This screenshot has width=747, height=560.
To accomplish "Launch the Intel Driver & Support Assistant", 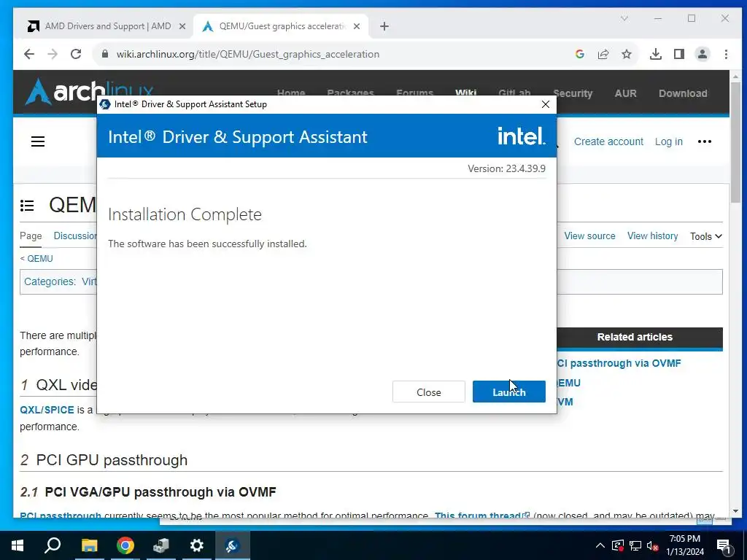I will coord(508,392).
